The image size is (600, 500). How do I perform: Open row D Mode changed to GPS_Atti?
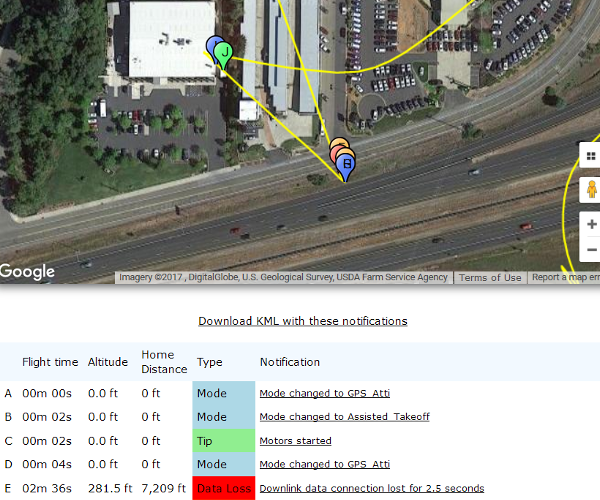point(324,464)
